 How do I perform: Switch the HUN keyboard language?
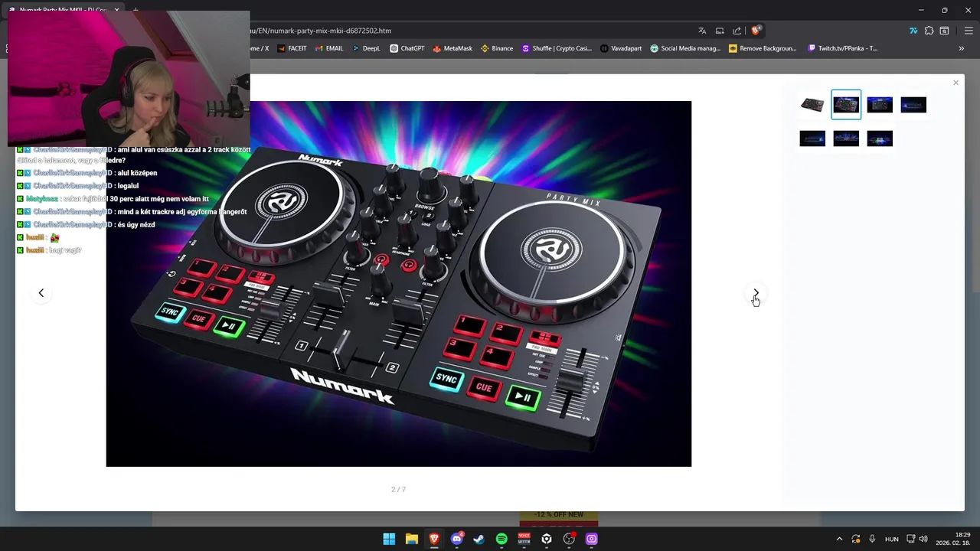click(891, 539)
